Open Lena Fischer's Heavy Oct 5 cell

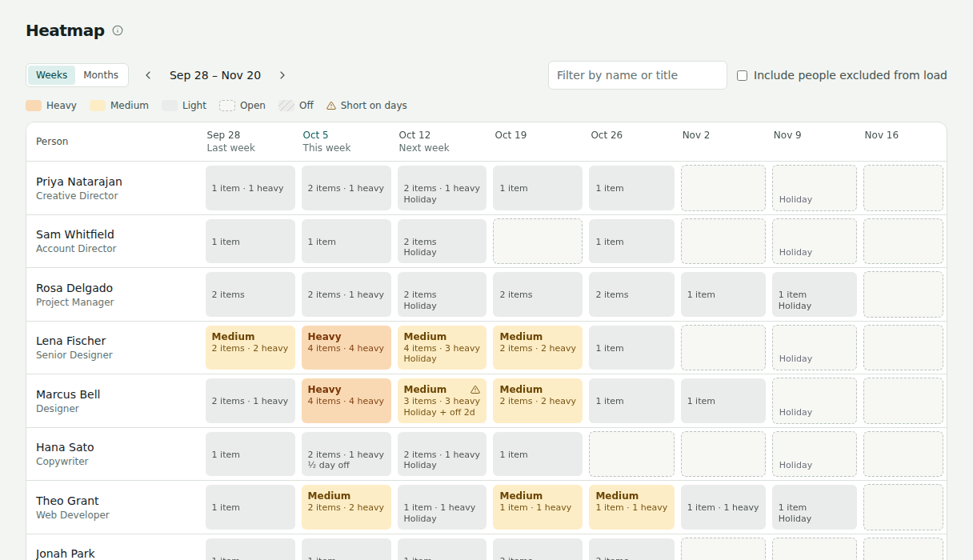[x=346, y=347]
